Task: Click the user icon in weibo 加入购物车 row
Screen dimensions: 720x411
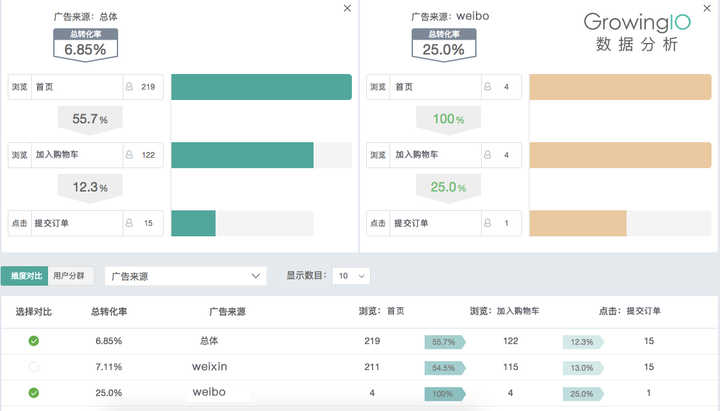Action: (x=487, y=155)
